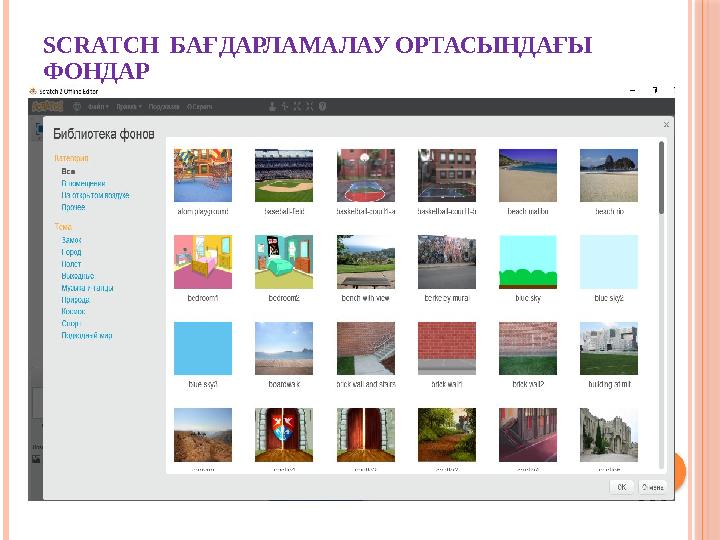Filter by На открытом воздухе category
The height and width of the screenshot is (540, 720).
[96, 195]
